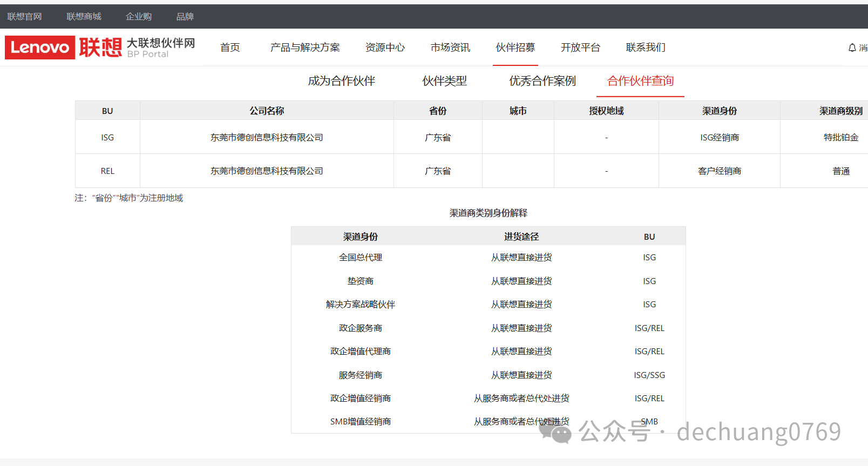Click the SMB增值经销商 row label

(361, 422)
